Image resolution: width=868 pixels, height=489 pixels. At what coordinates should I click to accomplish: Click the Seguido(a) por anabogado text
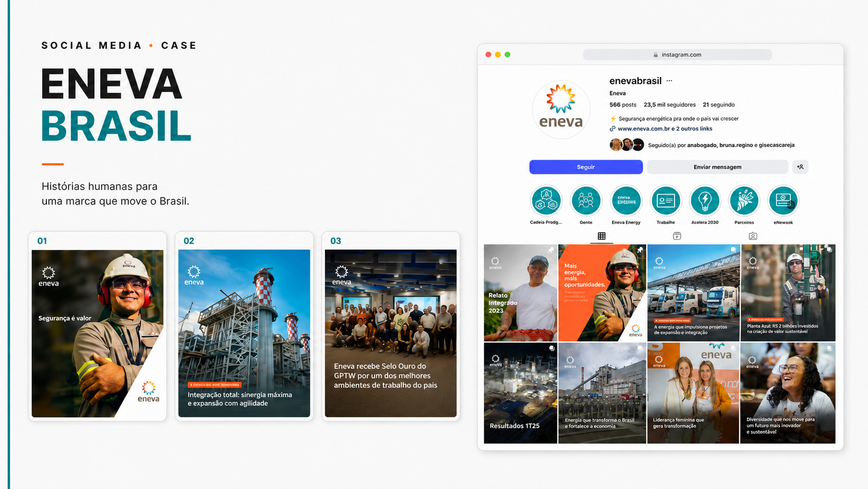721,145
